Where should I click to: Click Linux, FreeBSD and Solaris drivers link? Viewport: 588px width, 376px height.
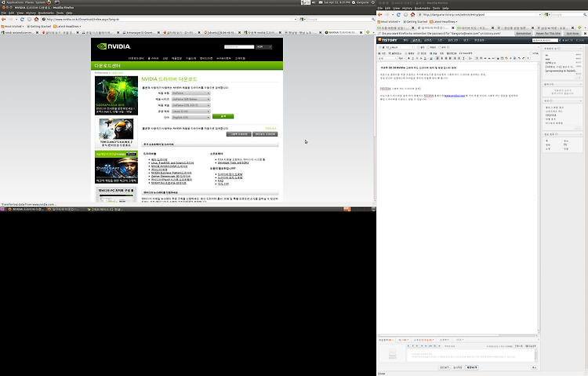coord(172,162)
